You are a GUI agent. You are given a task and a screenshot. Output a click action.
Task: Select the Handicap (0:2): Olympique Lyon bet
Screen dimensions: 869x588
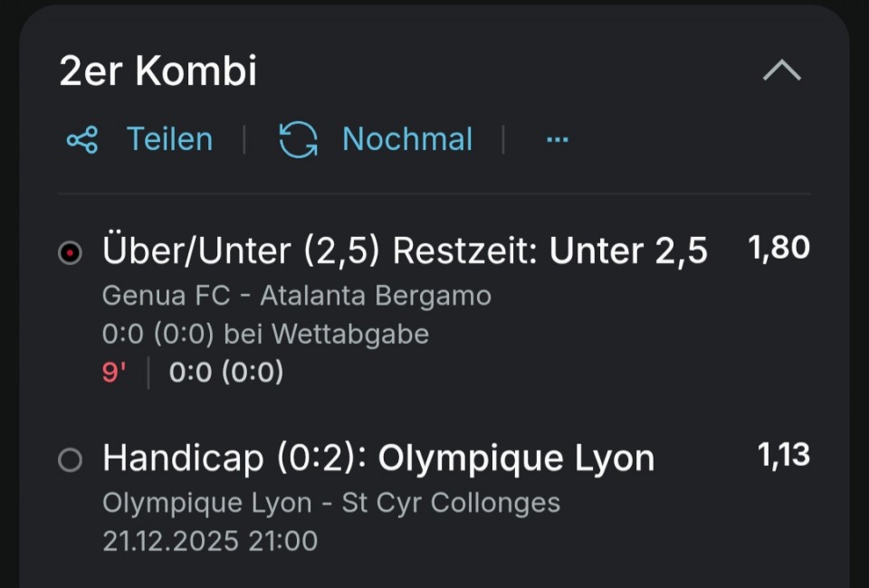click(x=378, y=459)
